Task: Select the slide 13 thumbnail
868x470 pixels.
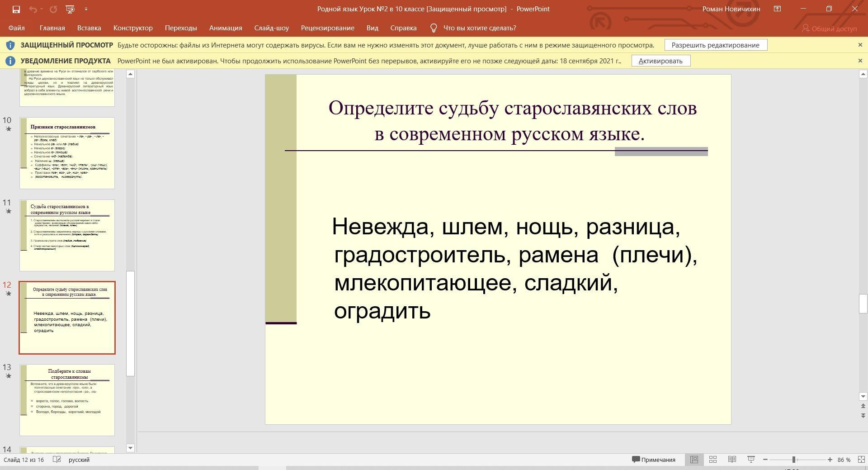Action: point(67,400)
